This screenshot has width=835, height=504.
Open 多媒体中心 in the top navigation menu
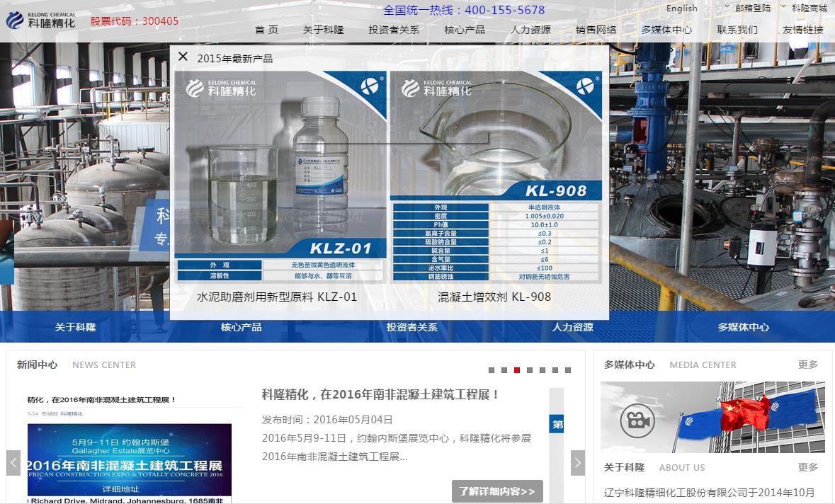(x=666, y=30)
